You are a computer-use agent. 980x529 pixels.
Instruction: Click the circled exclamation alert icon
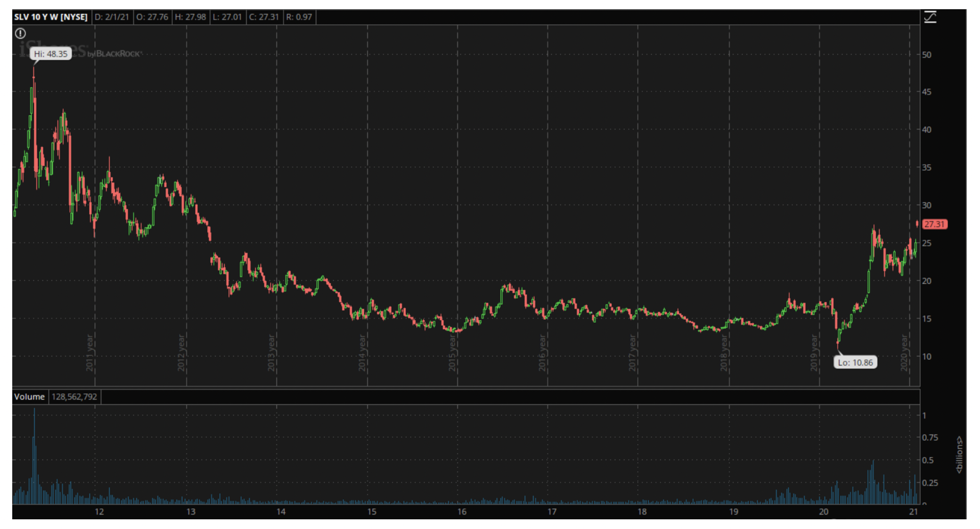coord(20,34)
